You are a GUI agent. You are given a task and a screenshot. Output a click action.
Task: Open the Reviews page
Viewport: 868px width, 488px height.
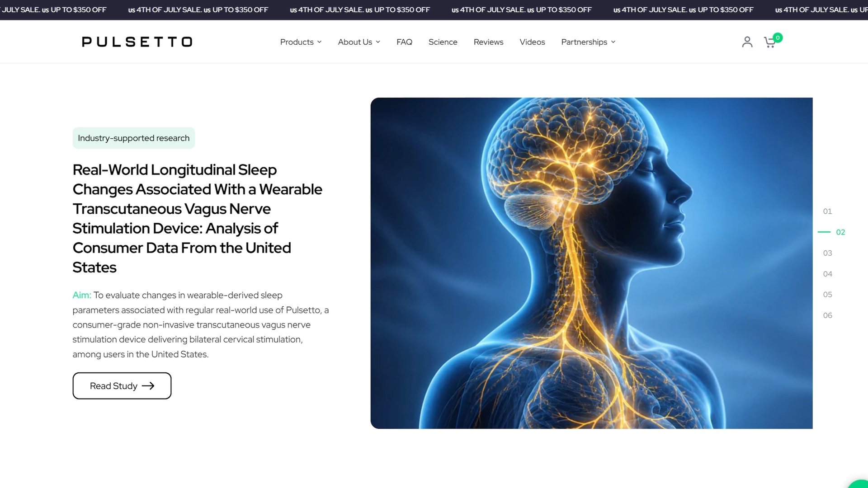click(x=488, y=42)
